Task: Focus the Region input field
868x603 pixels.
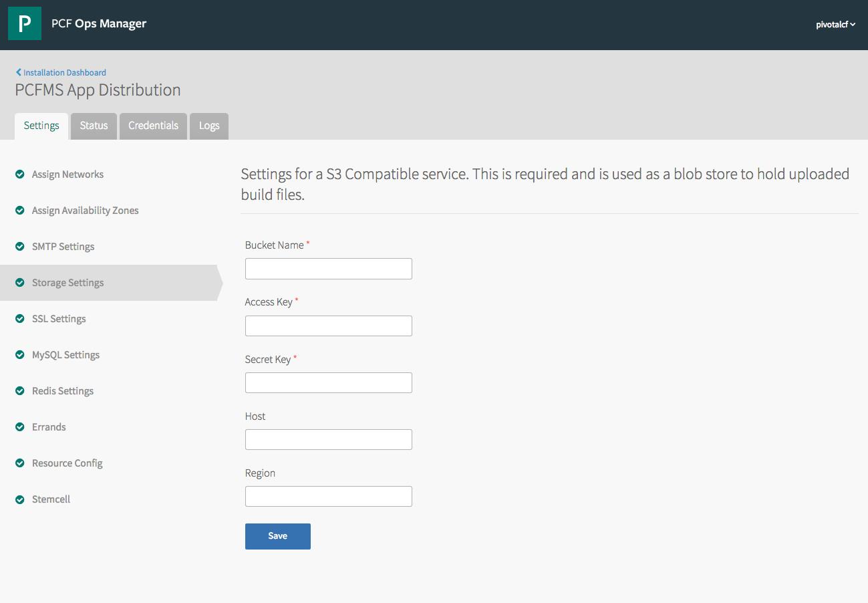Action: [x=329, y=496]
